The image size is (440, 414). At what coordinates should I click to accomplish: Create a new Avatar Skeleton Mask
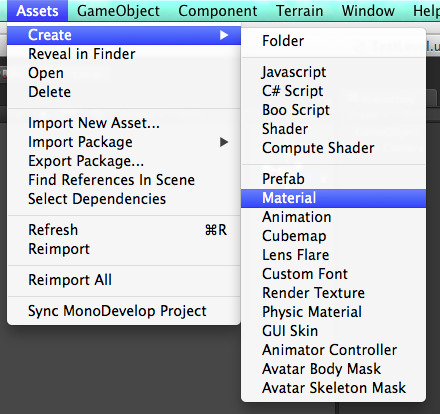(333, 388)
